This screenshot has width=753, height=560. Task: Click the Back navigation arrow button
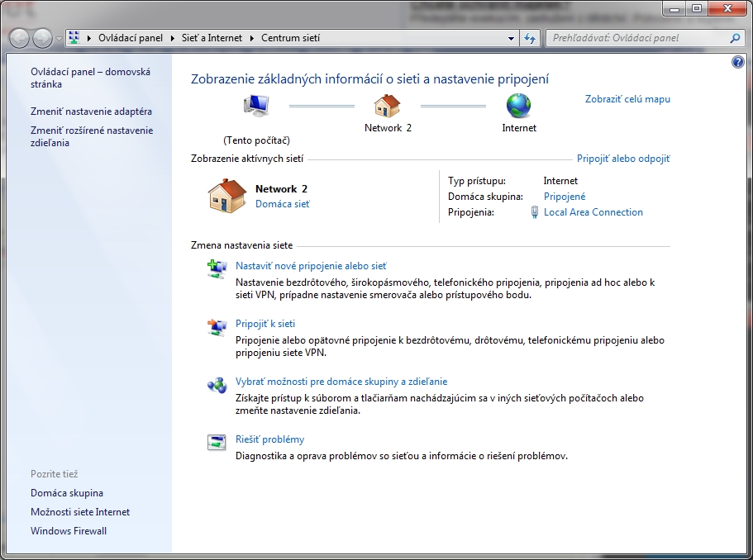click(20, 38)
